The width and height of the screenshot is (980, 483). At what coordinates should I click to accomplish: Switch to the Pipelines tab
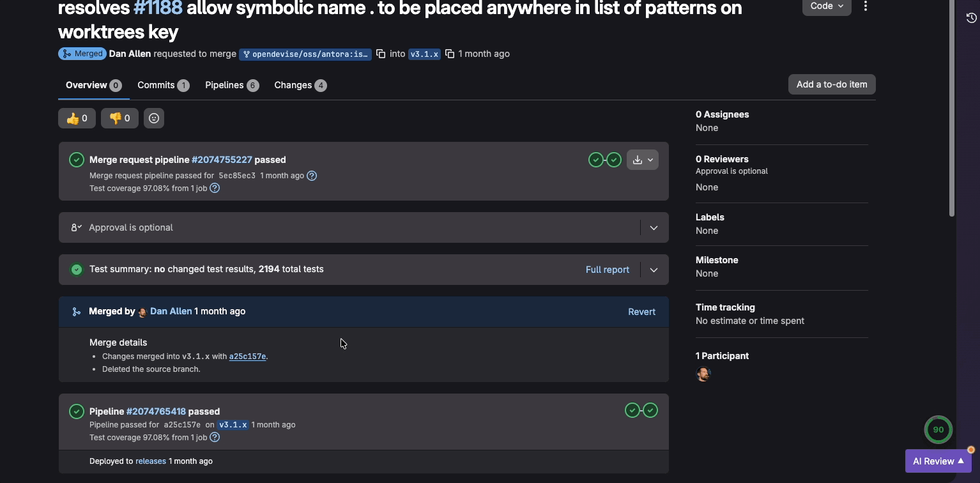pyautogui.click(x=224, y=84)
